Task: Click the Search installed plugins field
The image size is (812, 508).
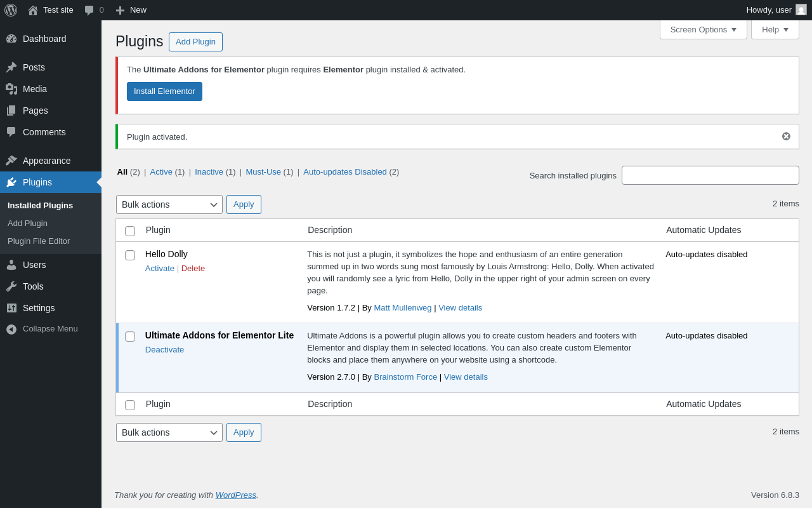Action: 710,175
